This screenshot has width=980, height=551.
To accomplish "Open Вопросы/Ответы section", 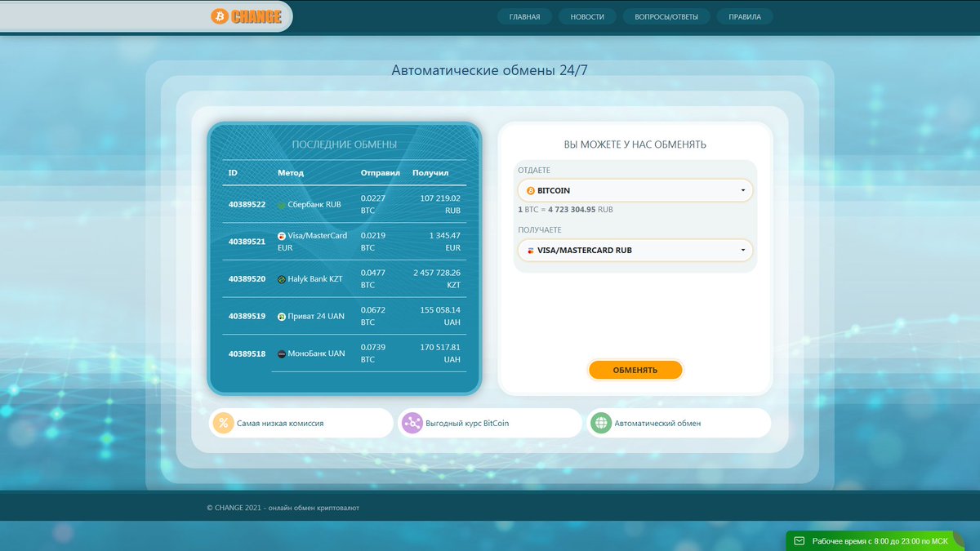I will [666, 16].
